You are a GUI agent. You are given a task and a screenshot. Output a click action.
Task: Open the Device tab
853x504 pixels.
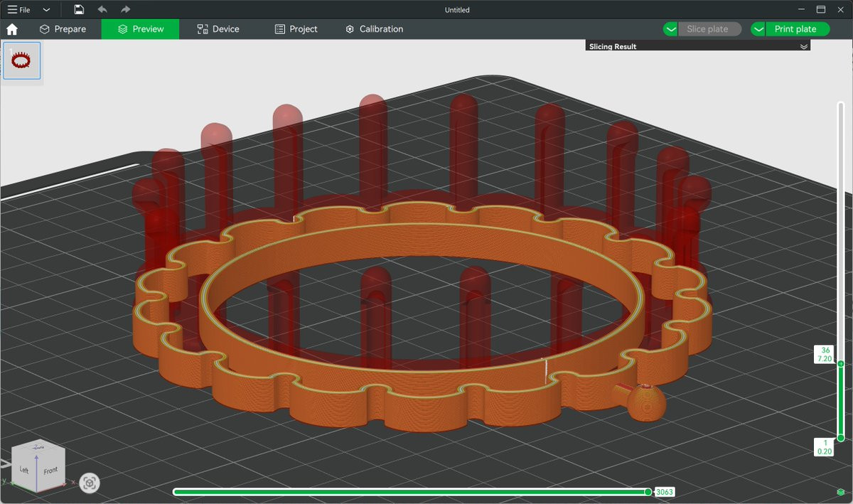218,29
